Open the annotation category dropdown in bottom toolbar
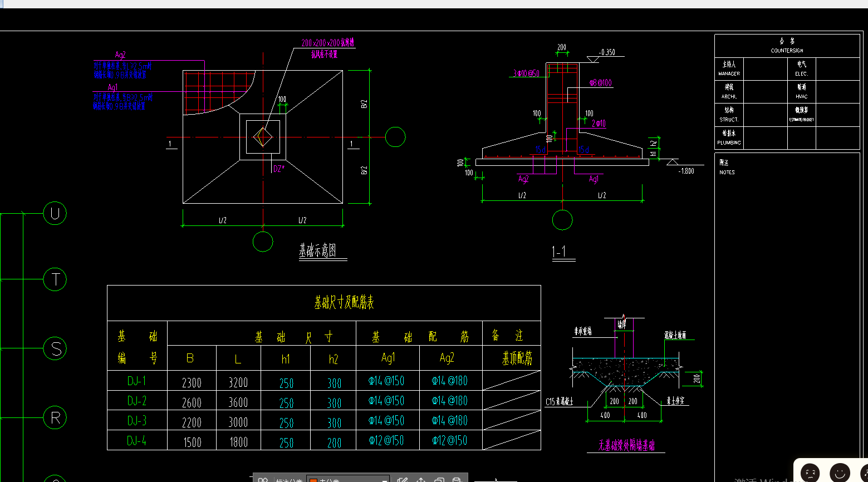Image resolution: width=868 pixels, height=482 pixels. (x=349, y=479)
